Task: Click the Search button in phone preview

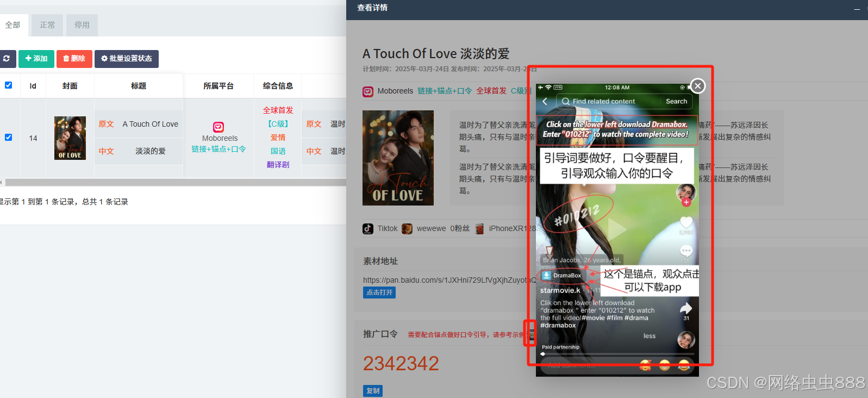Action: (x=676, y=101)
